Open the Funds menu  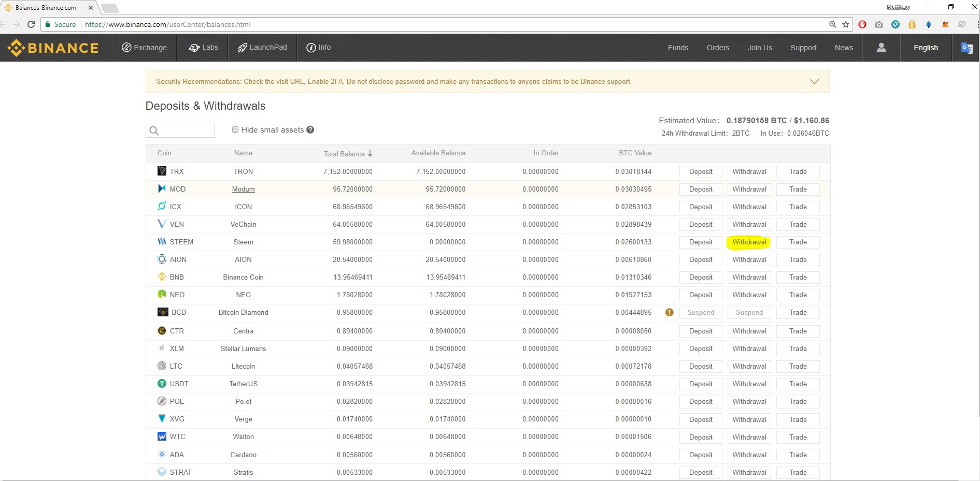[x=678, y=48]
